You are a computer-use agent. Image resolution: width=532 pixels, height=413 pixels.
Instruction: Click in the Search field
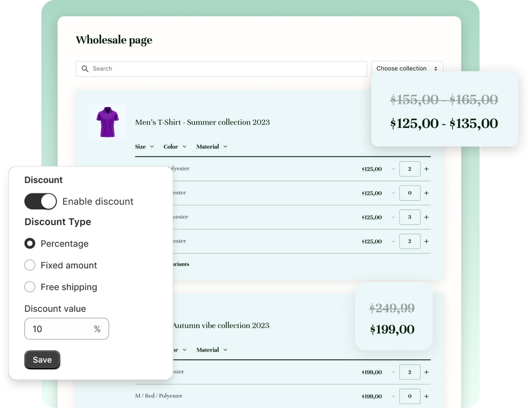213,69
